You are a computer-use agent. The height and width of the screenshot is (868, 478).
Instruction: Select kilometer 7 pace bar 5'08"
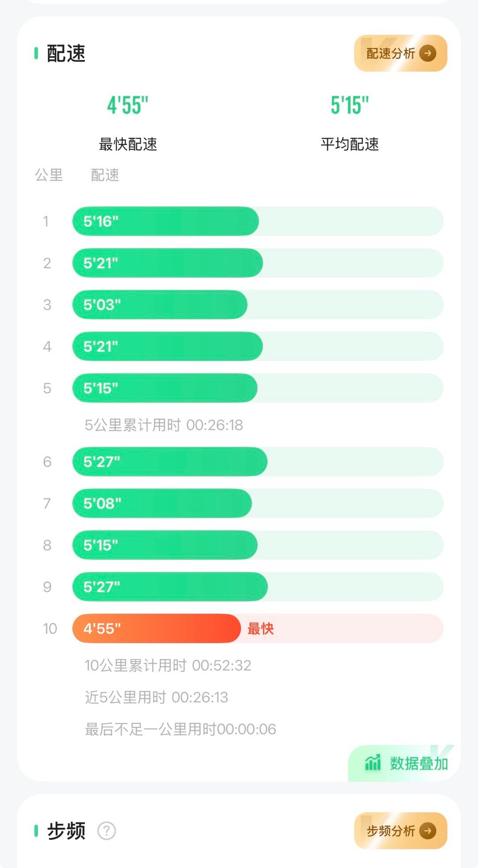click(x=258, y=503)
